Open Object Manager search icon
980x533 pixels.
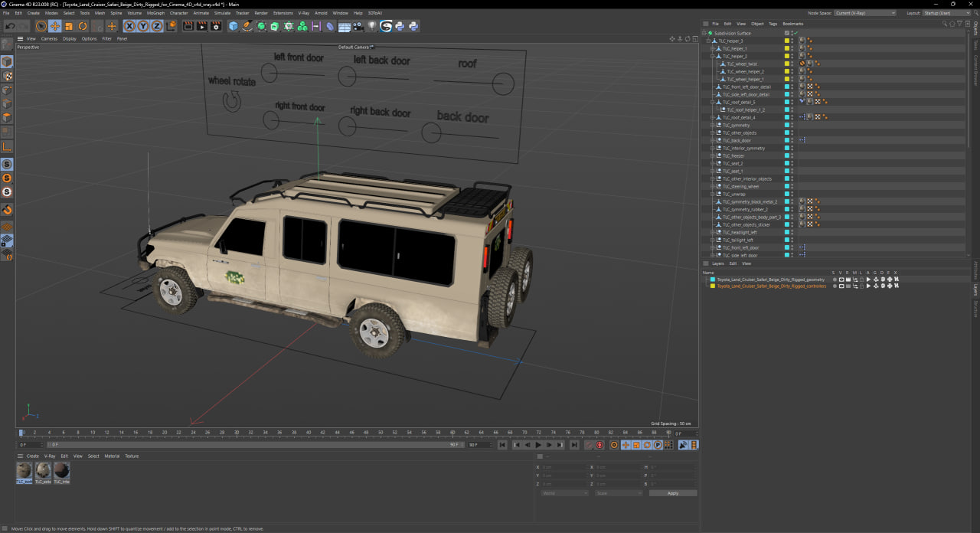945,24
